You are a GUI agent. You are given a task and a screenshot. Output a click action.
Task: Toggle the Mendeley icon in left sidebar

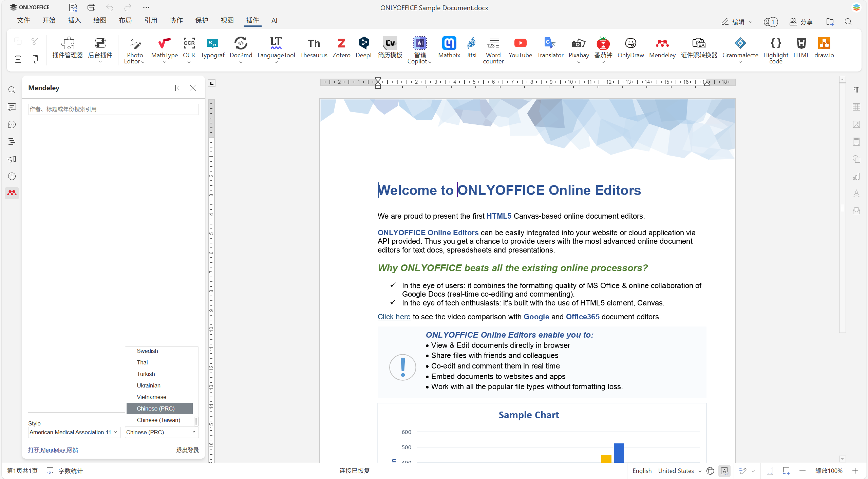12,193
